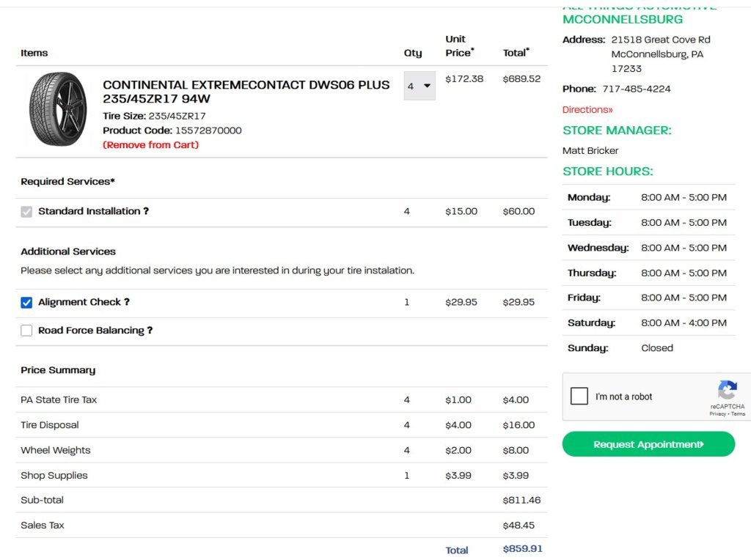This screenshot has height=560, width=751.
Task: Click the Friday hours row label
Action: (584, 298)
